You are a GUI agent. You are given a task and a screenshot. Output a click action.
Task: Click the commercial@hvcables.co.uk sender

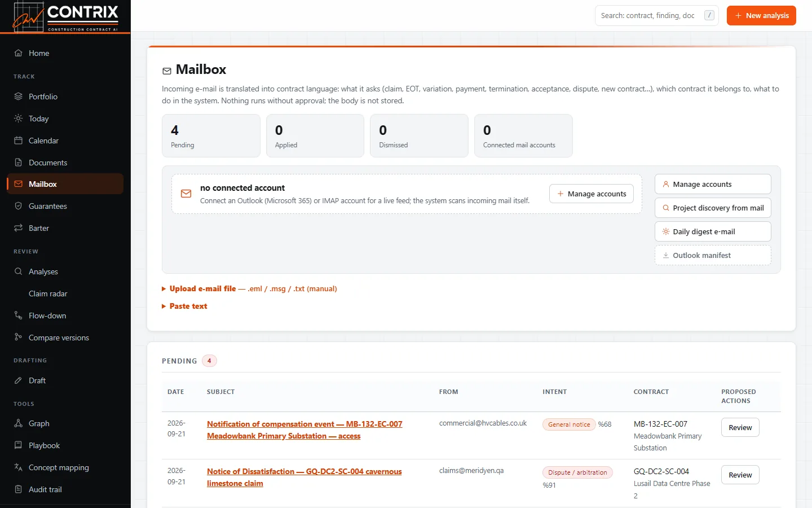click(x=483, y=423)
